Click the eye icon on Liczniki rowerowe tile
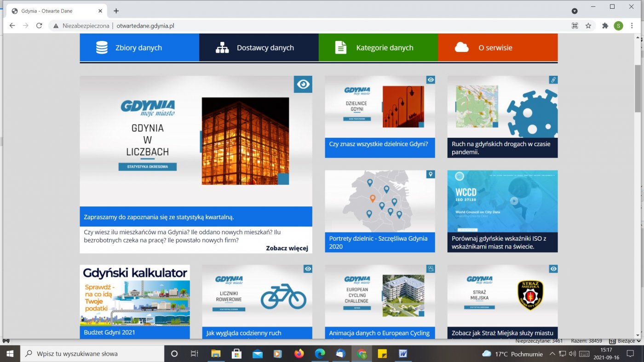The image size is (644, 362). coord(308,269)
